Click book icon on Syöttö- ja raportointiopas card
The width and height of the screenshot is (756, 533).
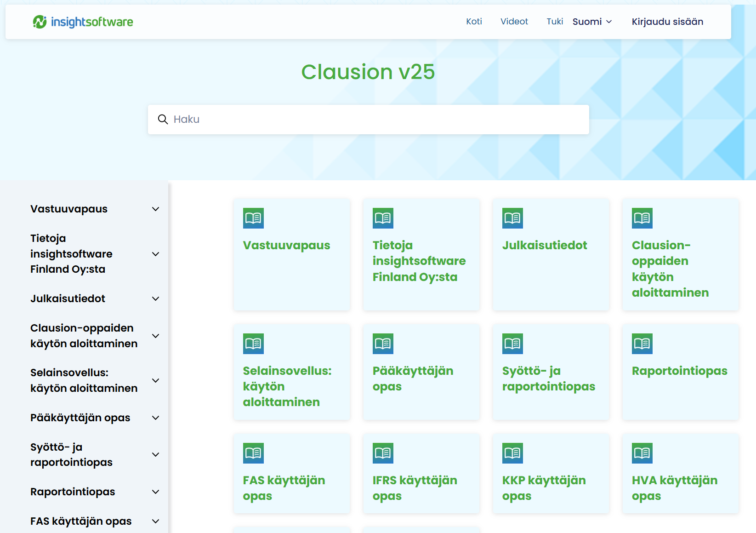[512, 344]
